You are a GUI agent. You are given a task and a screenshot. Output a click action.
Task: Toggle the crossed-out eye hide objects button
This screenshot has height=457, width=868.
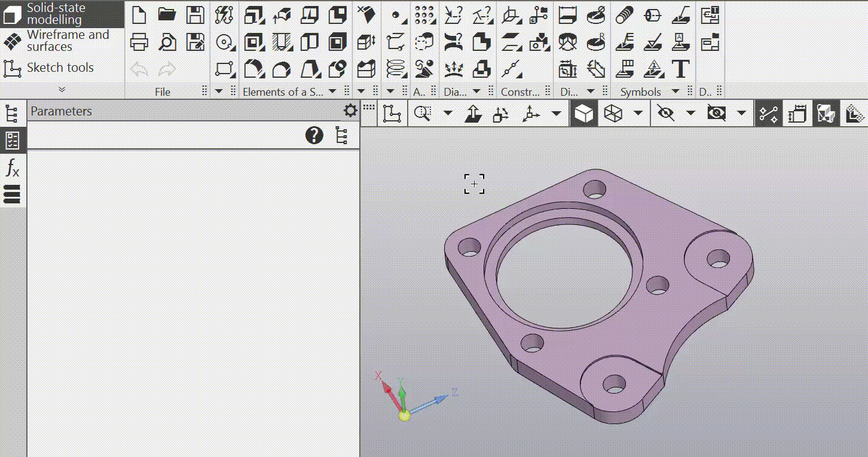(665, 114)
